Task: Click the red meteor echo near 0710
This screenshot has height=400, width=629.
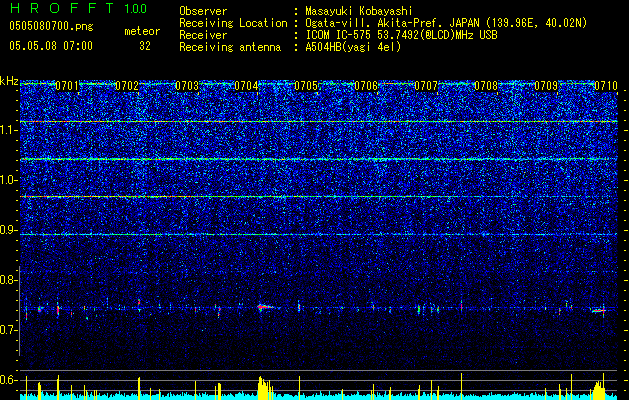Action: [x=599, y=310]
